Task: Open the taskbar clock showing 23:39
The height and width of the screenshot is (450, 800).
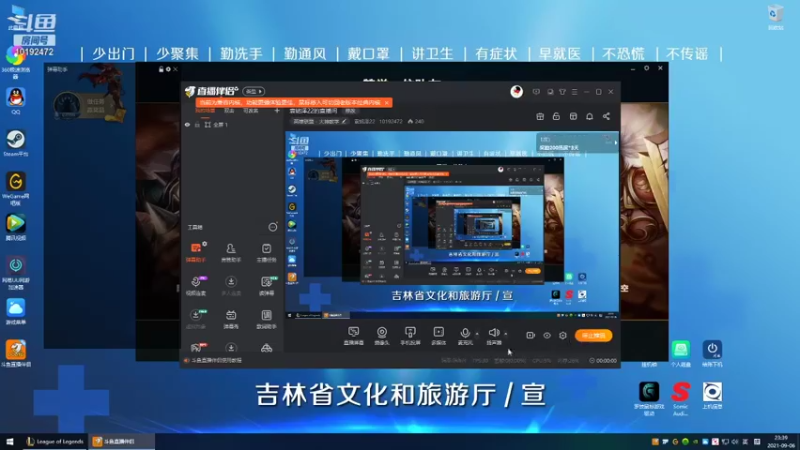Action: pyautogui.click(x=781, y=441)
